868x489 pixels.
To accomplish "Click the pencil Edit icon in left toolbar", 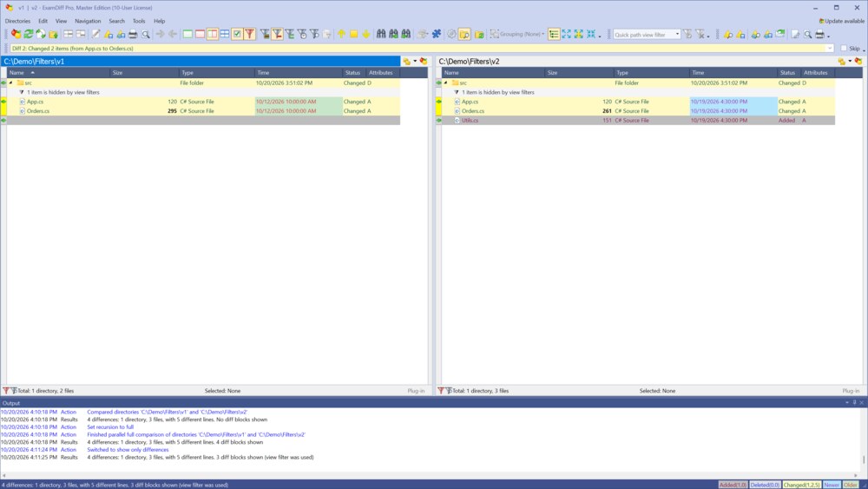I will click(95, 35).
